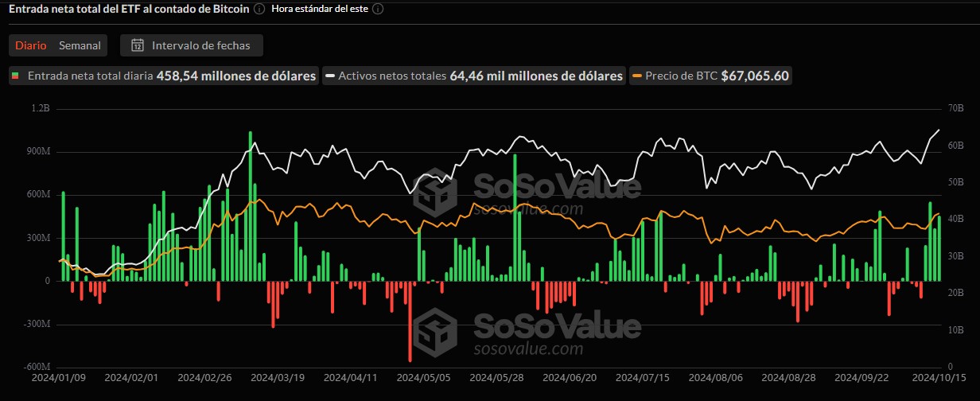Toggle Activos netos totales series
The image size is (980, 401).
coord(473,76)
